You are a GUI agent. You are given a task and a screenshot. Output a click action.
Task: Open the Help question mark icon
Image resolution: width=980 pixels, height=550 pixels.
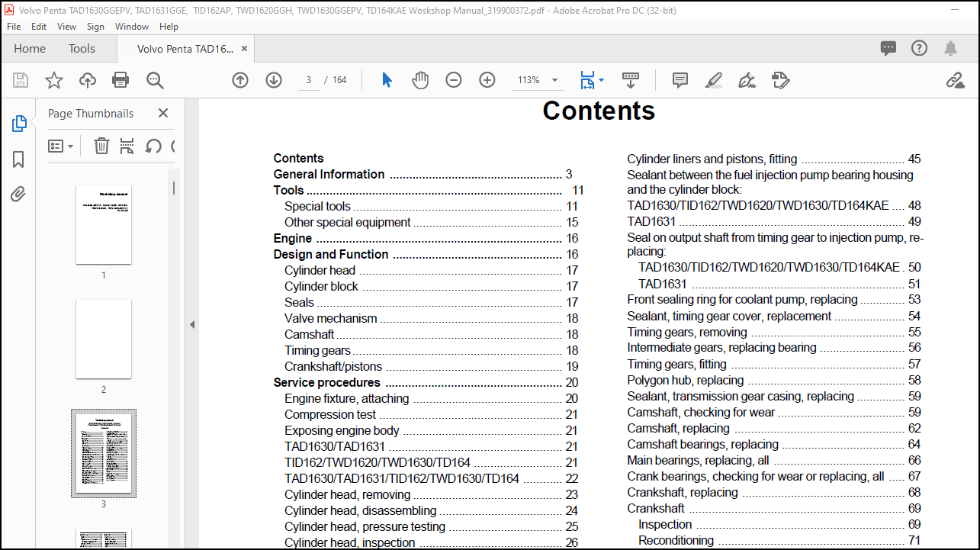[920, 48]
